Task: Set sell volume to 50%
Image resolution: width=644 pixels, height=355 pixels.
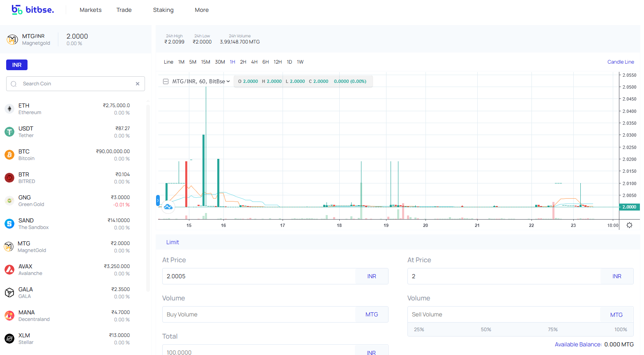Action: tap(486, 330)
